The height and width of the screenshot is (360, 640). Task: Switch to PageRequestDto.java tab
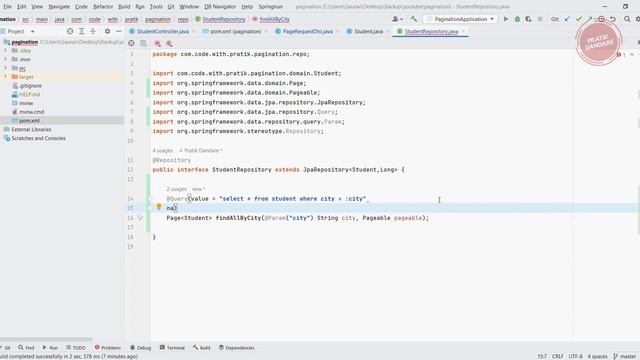point(307,31)
